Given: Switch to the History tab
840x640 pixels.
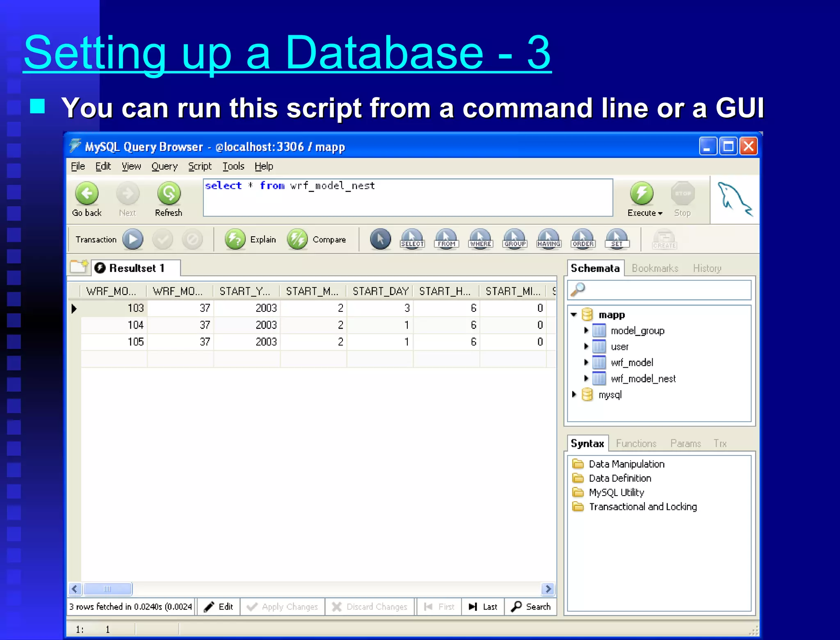Looking at the screenshot, I should [707, 268].
